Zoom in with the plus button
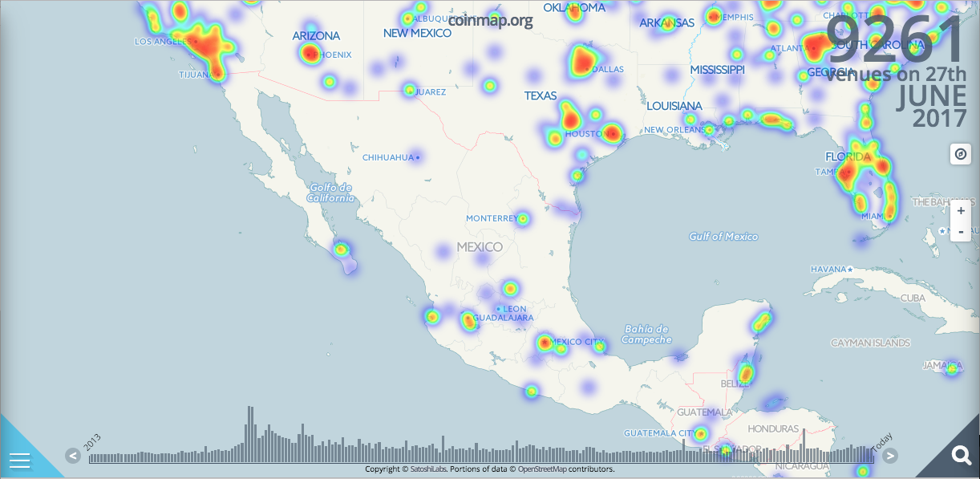This screenshot has height=479, width=980. pyautogui.click(x=960, y=212)
